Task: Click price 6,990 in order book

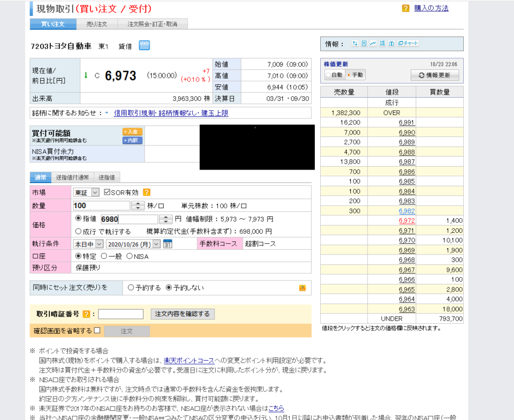Action: coord(407,132)
